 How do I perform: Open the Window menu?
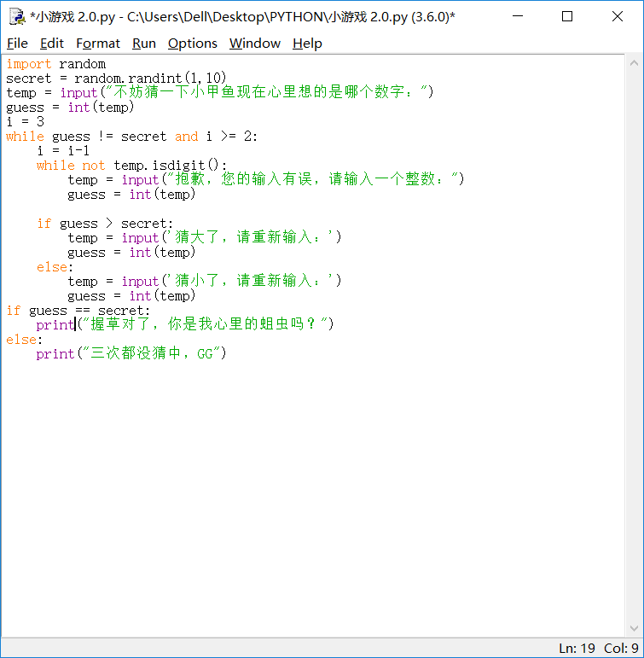(x=255, y=44)
